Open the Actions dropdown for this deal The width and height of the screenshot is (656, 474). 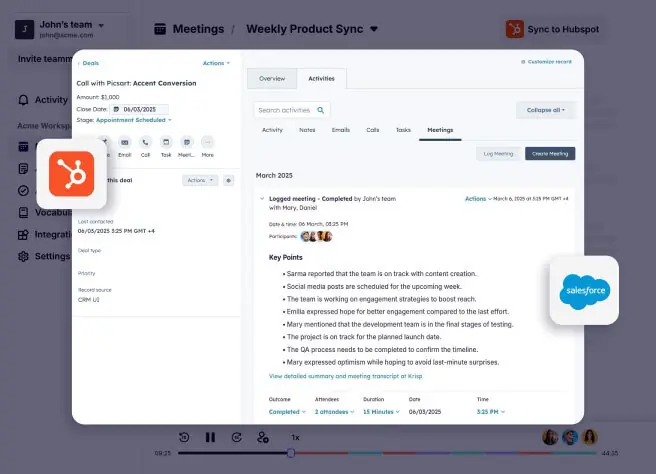pyautogui.click(x=200, y=180)
